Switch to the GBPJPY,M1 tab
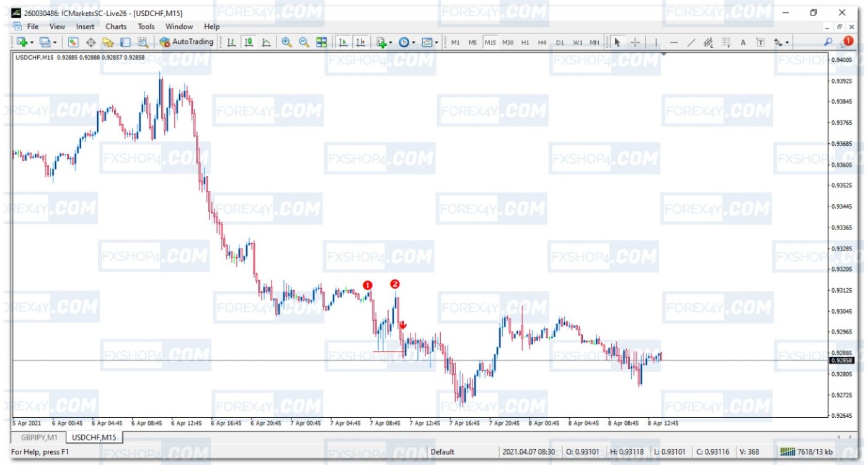Image resolution: width=868 pixels, height=465 pixels. pyautogui.click(x=39, y=438)
